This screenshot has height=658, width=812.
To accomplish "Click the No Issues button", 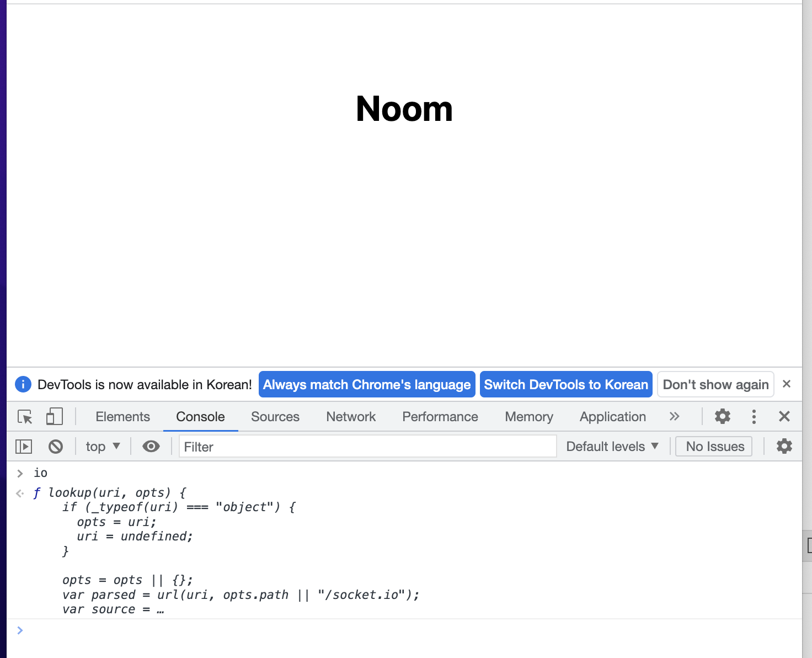I will pos(714,447).
